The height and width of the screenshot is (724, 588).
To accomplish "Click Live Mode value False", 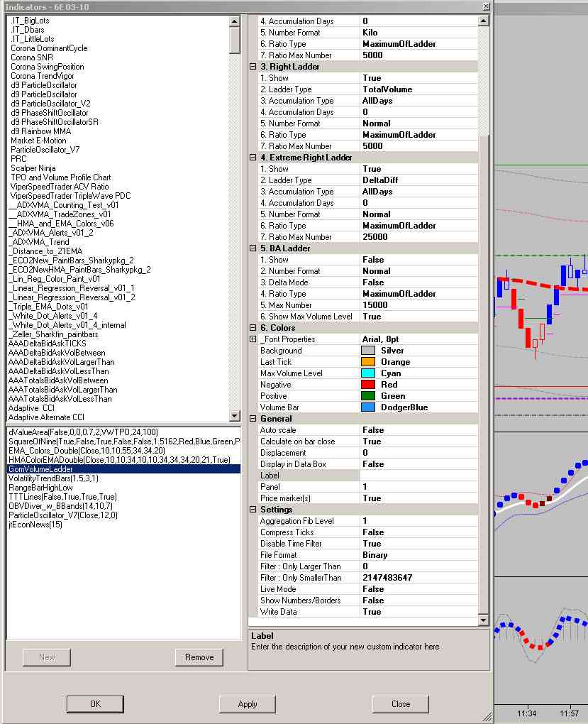I will [x=418, y=589].
